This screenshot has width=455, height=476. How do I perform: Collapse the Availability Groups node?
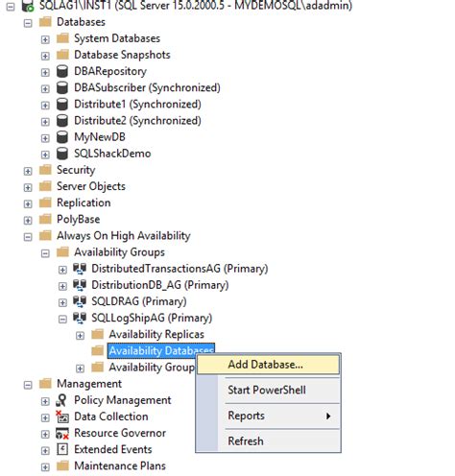click(x=45, y=253)
